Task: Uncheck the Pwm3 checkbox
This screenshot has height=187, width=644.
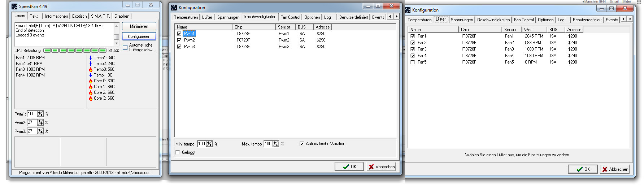Action: tap(179, 47)
